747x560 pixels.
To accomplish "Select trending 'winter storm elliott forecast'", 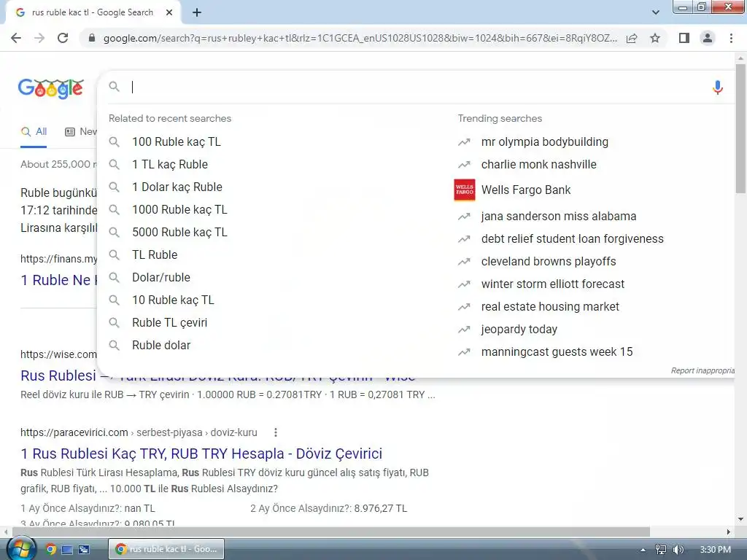I will (x=553, y=284).
